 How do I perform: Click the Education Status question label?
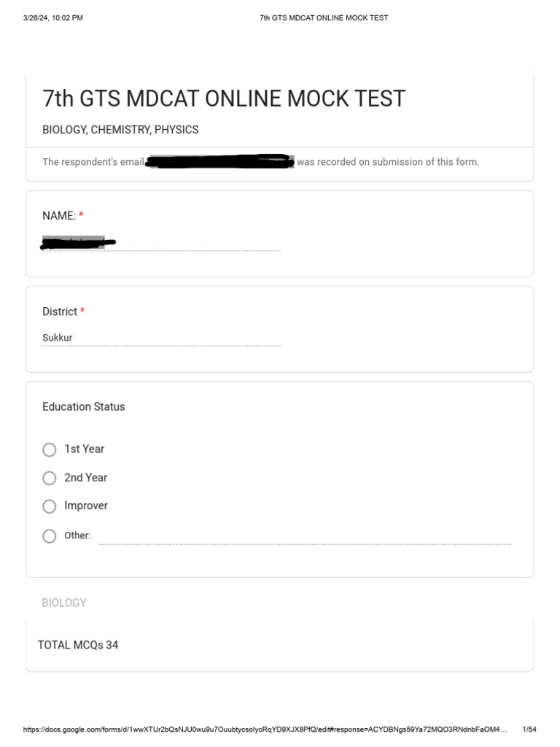coord(84,407)
